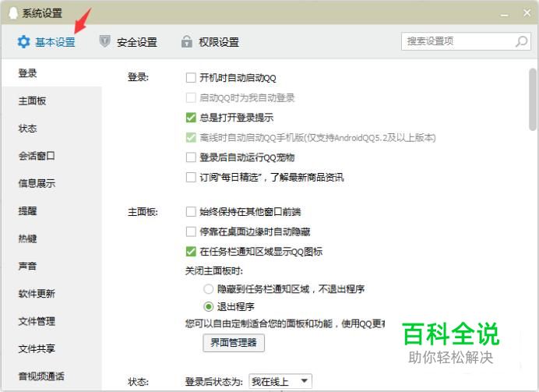Uncheck 在任务栏通知区域显示QQ图标

point(191,252)
